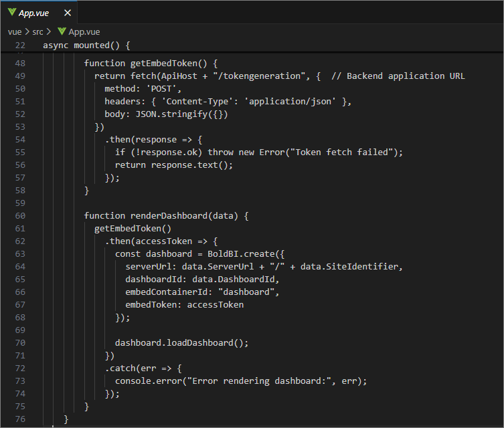The width and height of the screenshot is (504, 428).
Task: Click 'return response.text();' line
Action: click(x=174, y=165)
